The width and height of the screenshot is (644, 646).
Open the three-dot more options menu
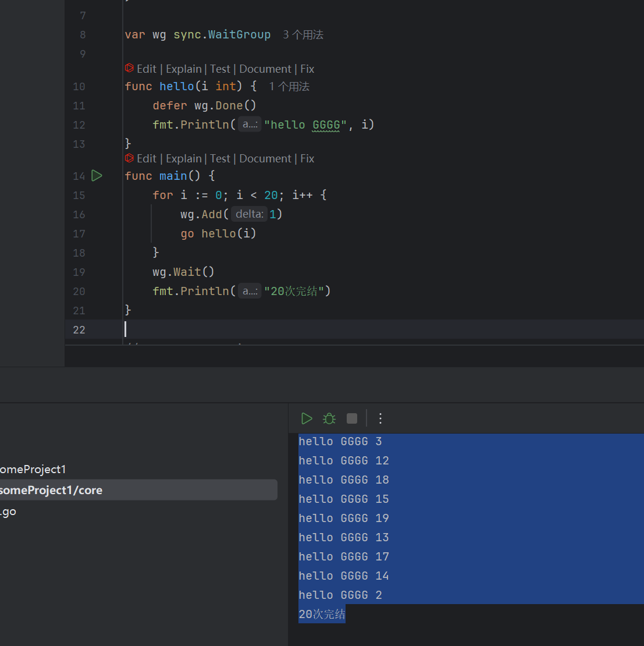click(x=380, y=418)
